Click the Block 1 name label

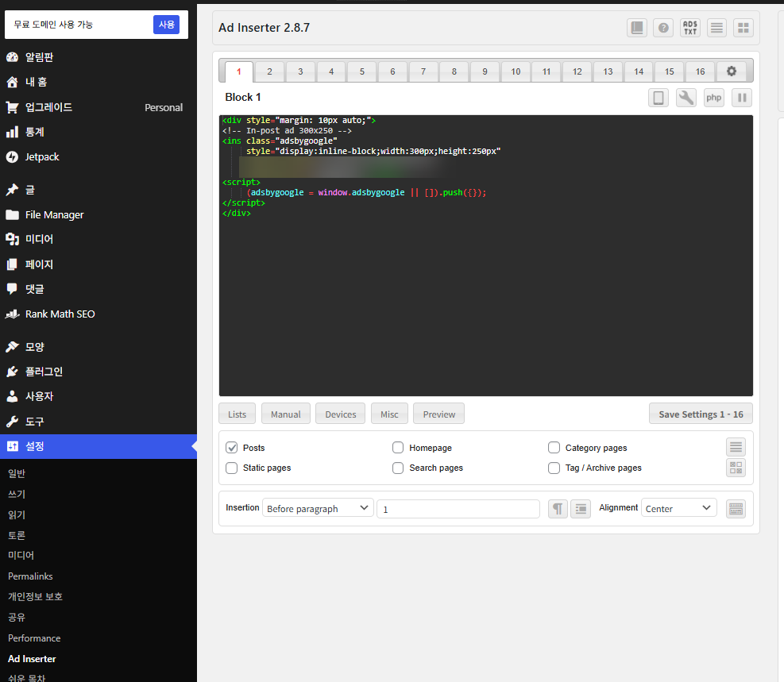243,97
